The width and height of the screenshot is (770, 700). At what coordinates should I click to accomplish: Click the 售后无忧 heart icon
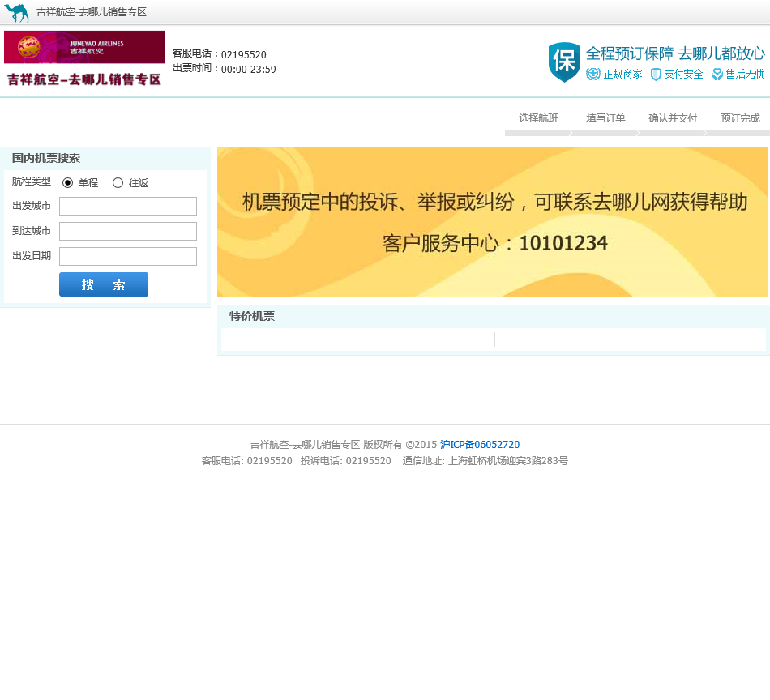[717, 74]
